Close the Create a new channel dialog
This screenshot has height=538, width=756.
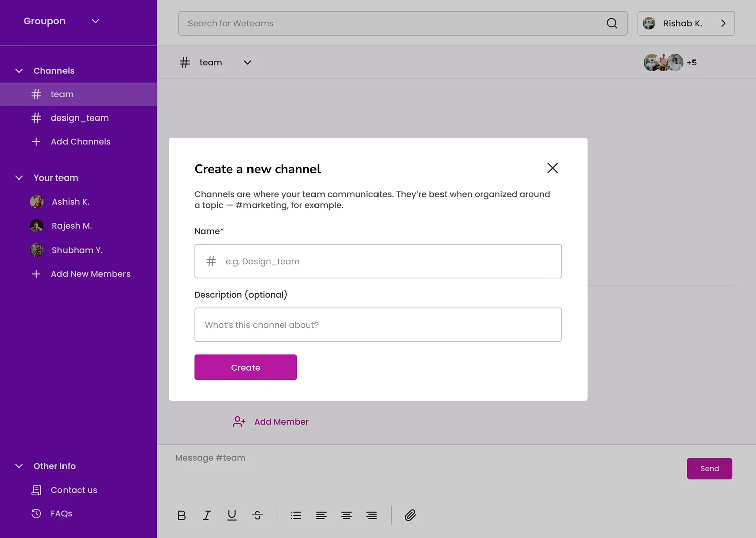(553, 168)
